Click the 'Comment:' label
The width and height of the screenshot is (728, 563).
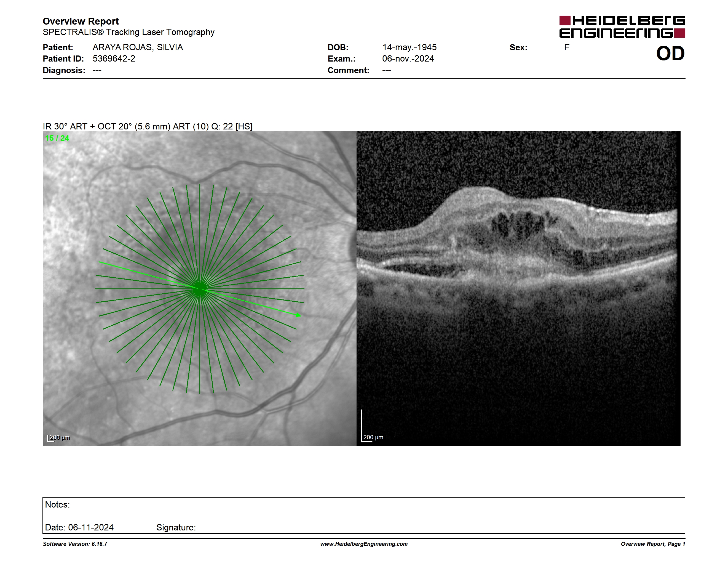tap(348, 70)
